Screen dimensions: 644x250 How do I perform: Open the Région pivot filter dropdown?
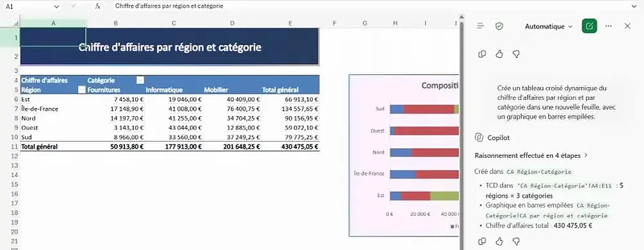click(81, 89)
